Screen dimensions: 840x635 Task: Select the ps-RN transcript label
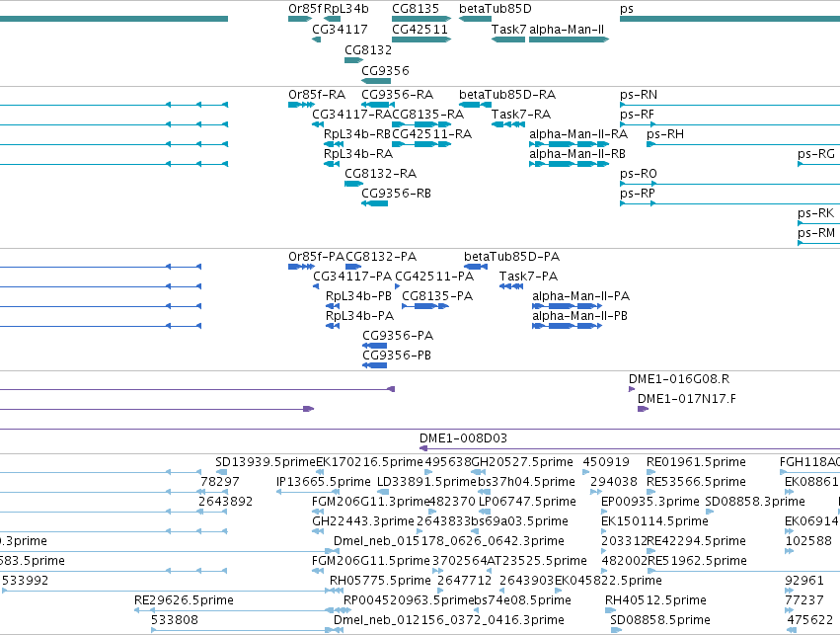pyautogui.click(x=638, y=95)
